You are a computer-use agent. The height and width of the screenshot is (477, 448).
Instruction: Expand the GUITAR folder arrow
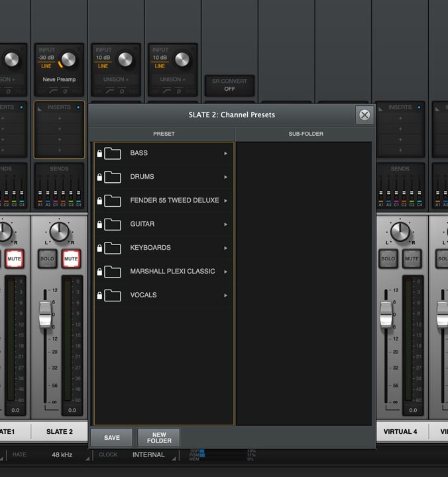coord(225,225)
